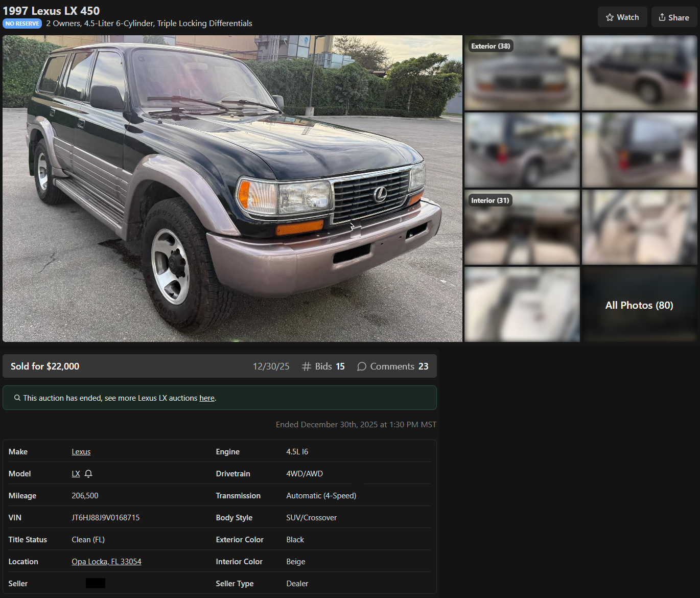Click the 4WD/AWD drivetrain value
This screenshot has height=598, width=700.
point(305,474)
